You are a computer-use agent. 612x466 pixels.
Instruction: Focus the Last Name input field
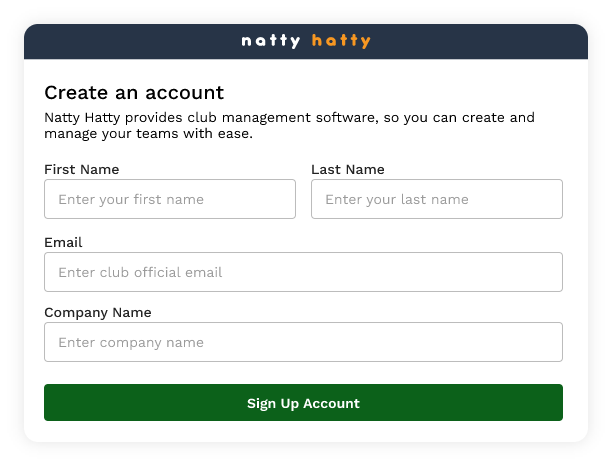pyautogui.click(x=437, y=199)
